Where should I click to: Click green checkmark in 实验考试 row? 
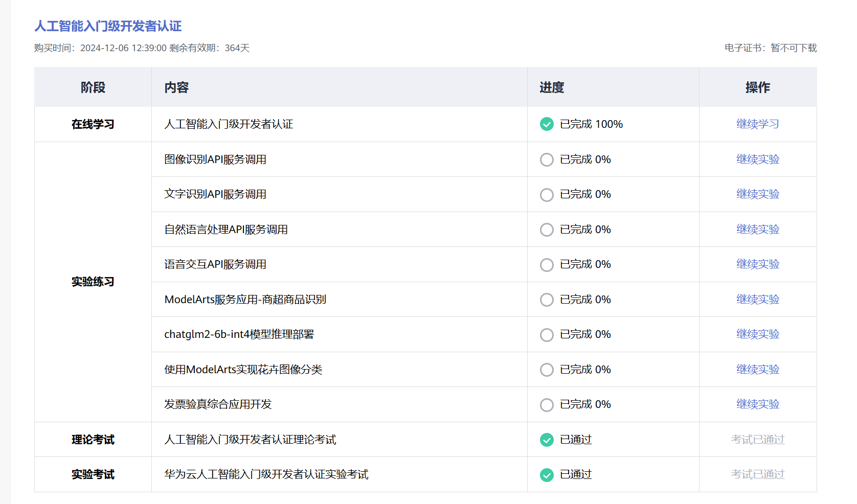(547, 475)
